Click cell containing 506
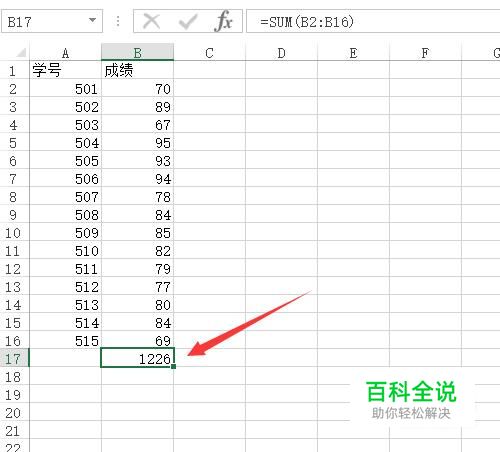This screenshot has height=452, width=500. [x=65, y=179]
